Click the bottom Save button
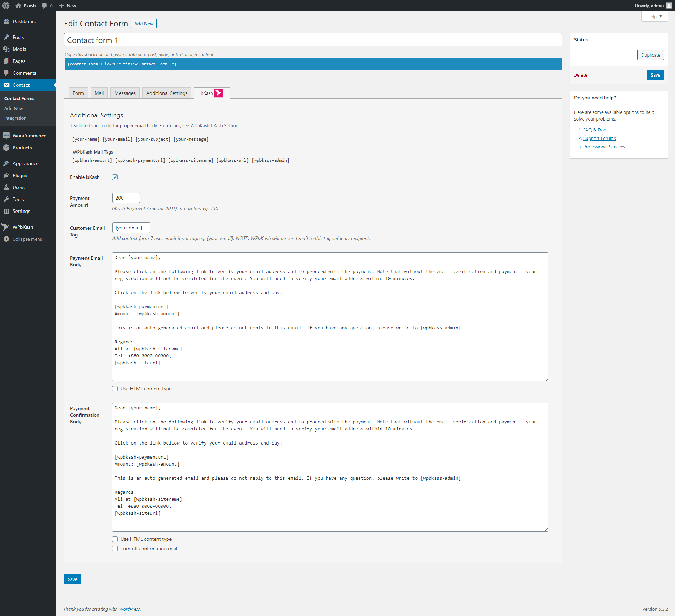 72,579
